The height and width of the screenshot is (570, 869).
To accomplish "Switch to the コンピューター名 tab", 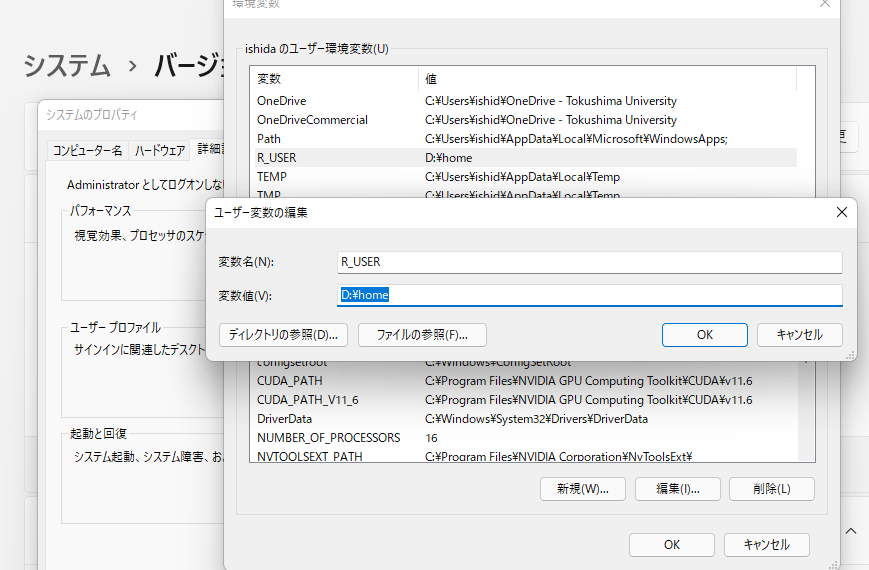I will pyautogui.click(x=87, y=151).
